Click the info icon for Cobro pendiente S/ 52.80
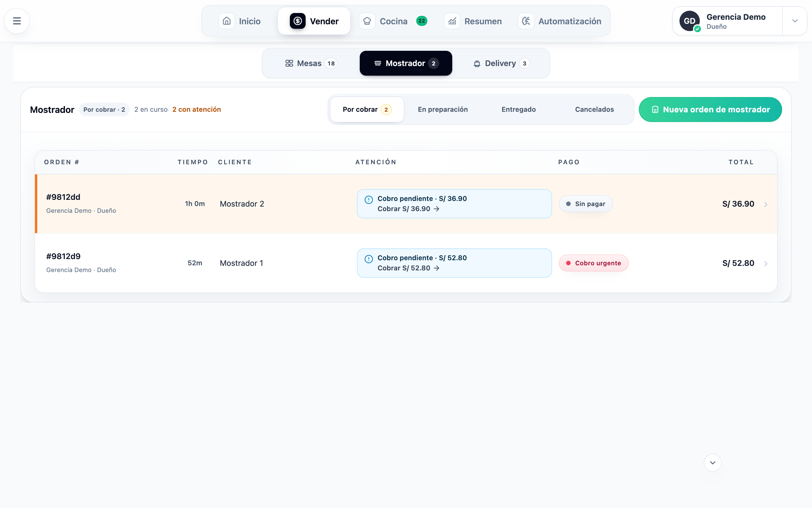The width and height of the screenshot is (812, 508). [x=369, y=259]
